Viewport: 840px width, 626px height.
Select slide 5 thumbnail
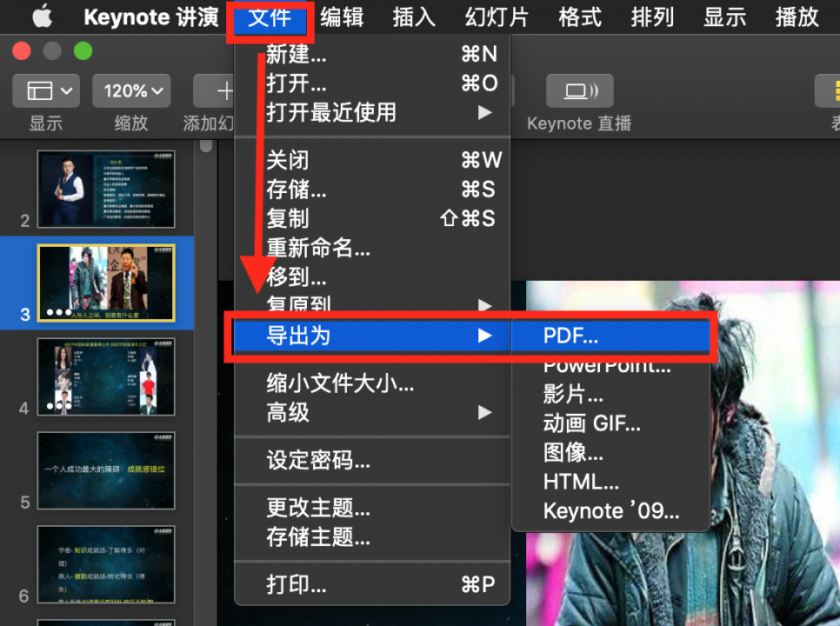pos(106,470)
